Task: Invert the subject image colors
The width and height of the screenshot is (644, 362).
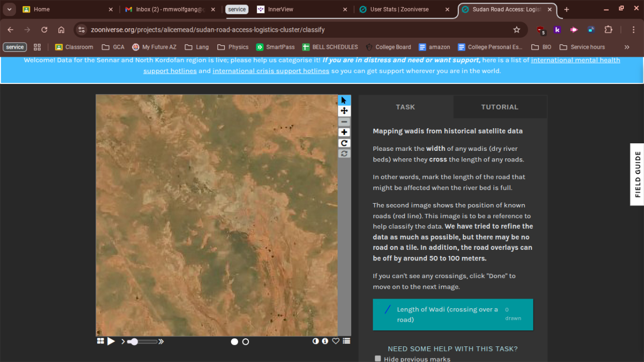Action: pos(315,341)
